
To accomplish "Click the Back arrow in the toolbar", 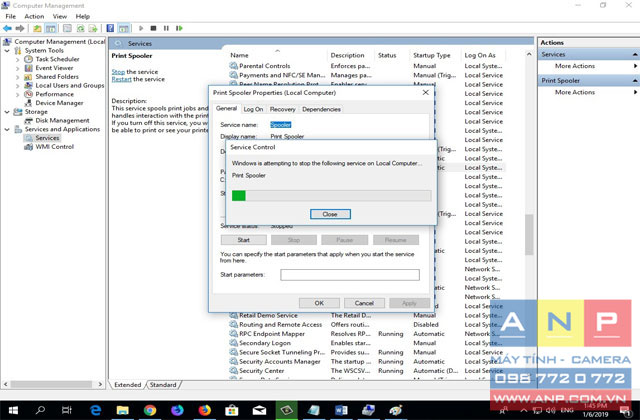I will point(7,28).
